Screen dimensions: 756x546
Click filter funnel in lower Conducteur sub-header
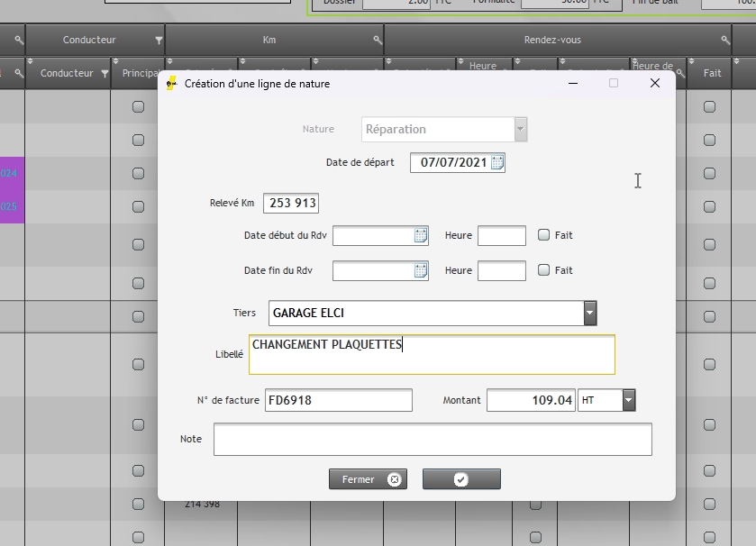click(105, 74)
